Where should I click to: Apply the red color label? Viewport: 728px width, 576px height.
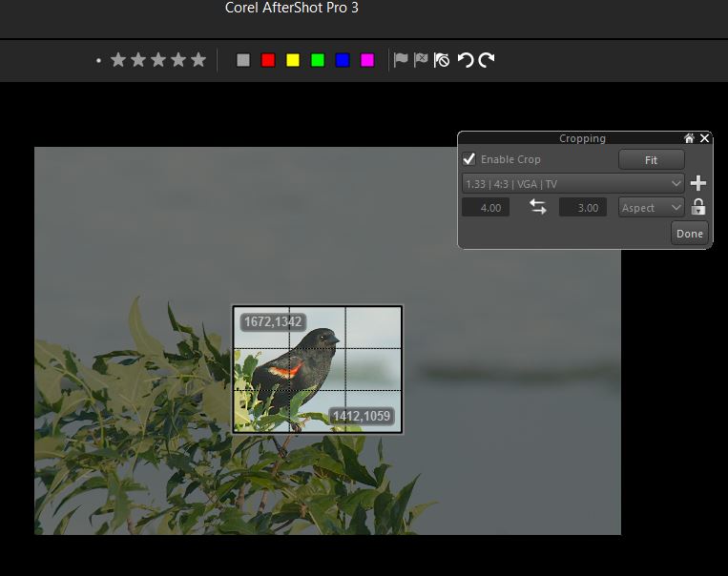pyautogui.click(x=268, y=60)
